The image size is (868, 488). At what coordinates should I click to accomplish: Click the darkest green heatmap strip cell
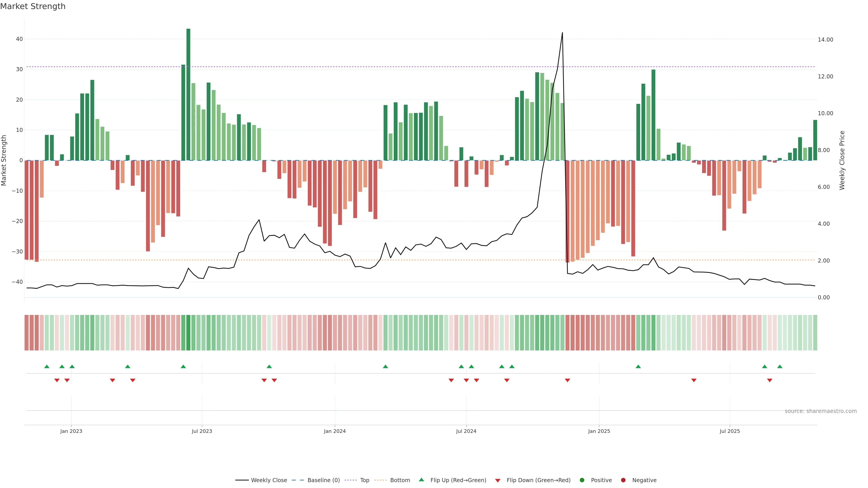[188, 332]
